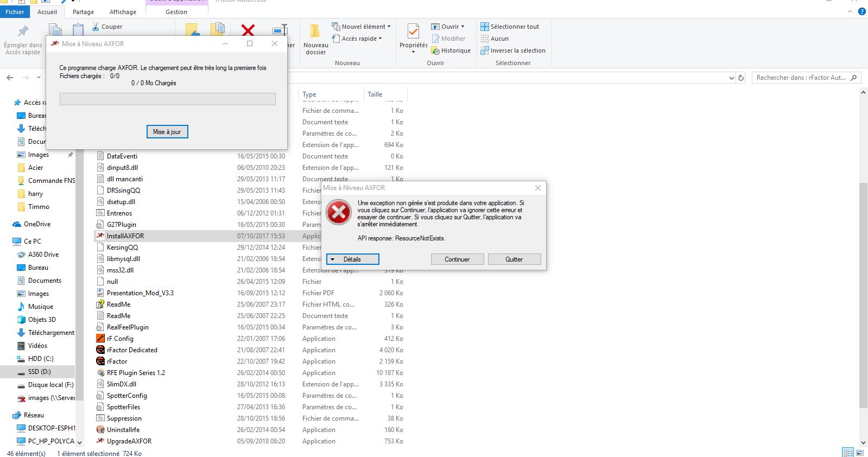Switch to the Affichage ribbon tab

(123, 12)
